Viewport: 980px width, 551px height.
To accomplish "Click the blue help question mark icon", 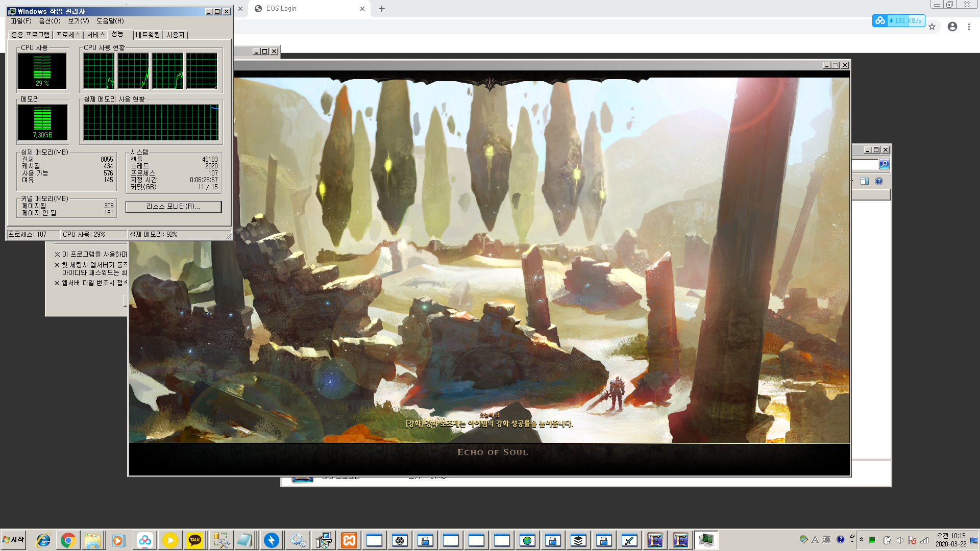I will 878,181.
